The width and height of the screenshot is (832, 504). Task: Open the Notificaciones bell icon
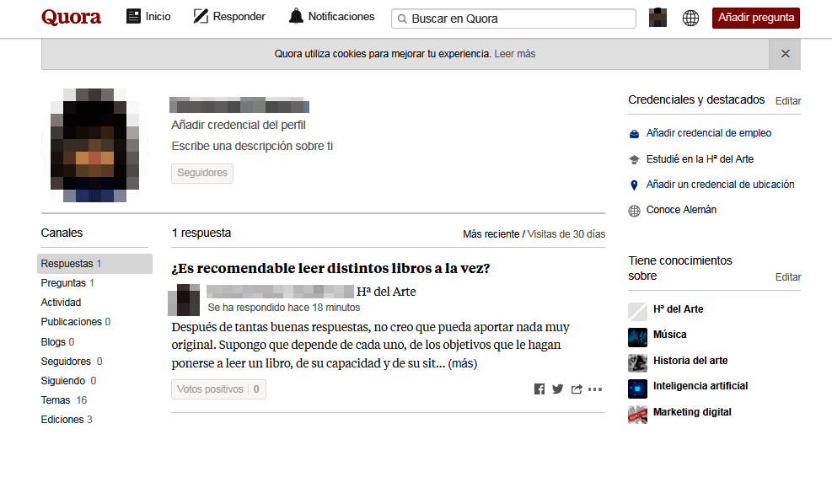coord(298,15)
